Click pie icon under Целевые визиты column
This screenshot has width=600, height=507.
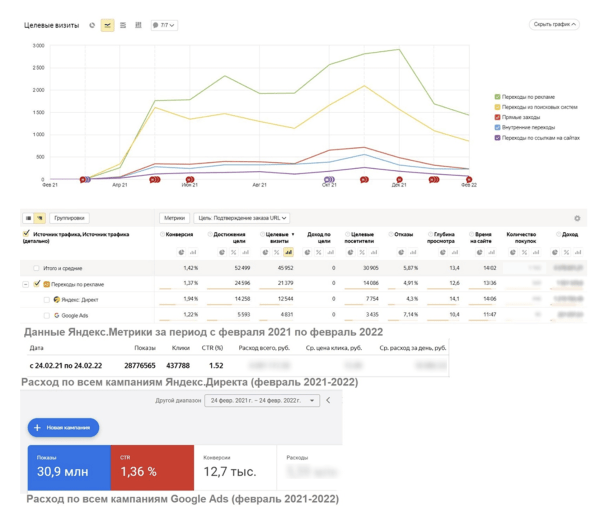tap(265, 252)
